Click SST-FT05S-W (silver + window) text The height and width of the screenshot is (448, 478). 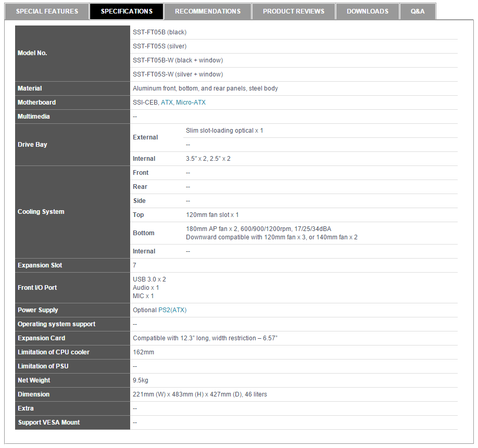click(x=178, y=74)
